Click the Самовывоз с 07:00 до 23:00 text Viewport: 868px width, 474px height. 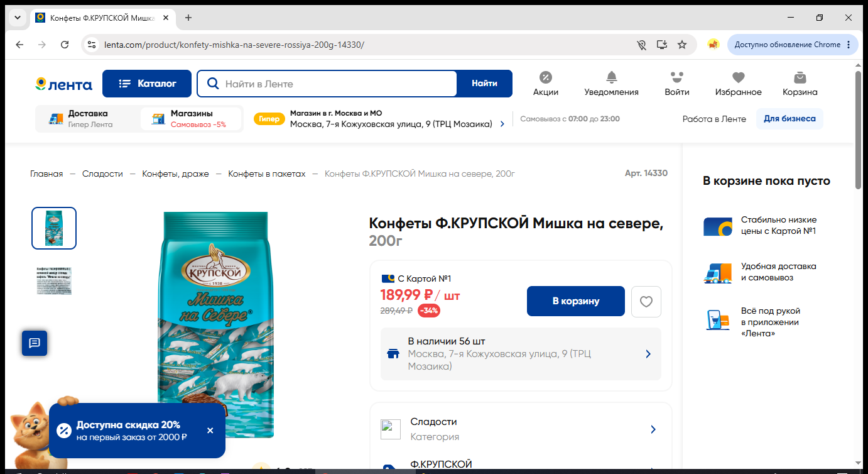click(x=570, y=119)
